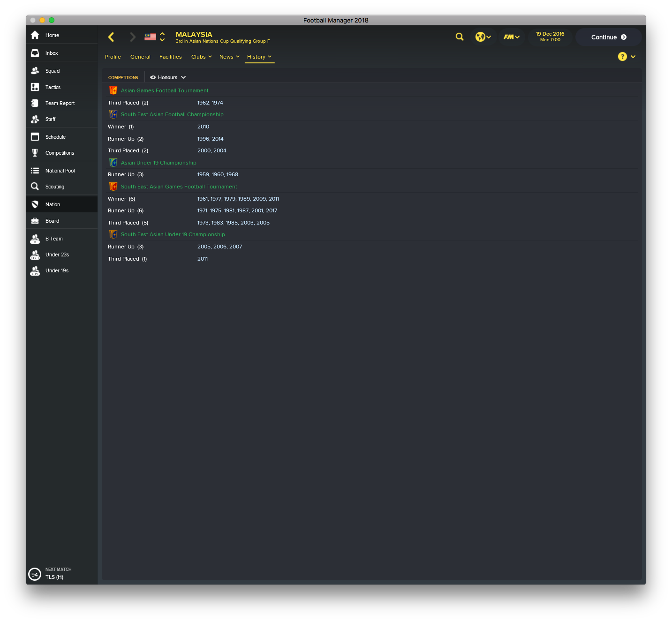Click the Asian Under 19 Championship logo
This screenshot has height=622, width=672.
pos(113,163)
